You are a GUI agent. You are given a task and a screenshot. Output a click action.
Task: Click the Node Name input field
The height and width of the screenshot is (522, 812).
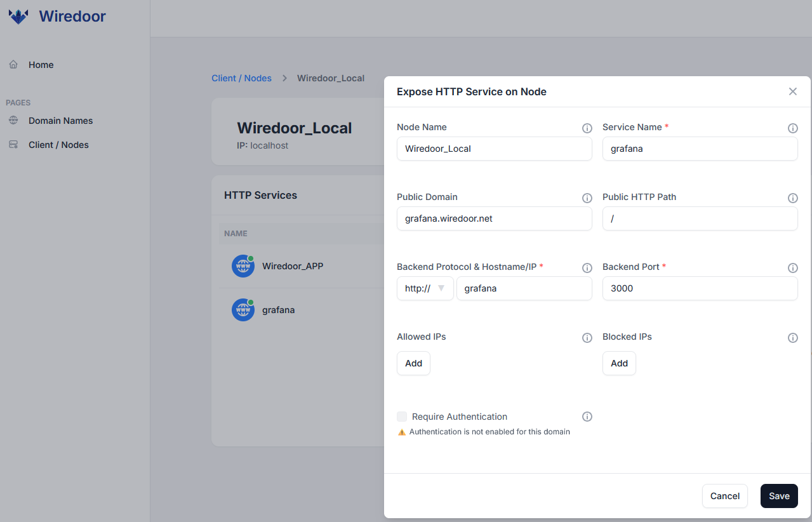(495, 149)
